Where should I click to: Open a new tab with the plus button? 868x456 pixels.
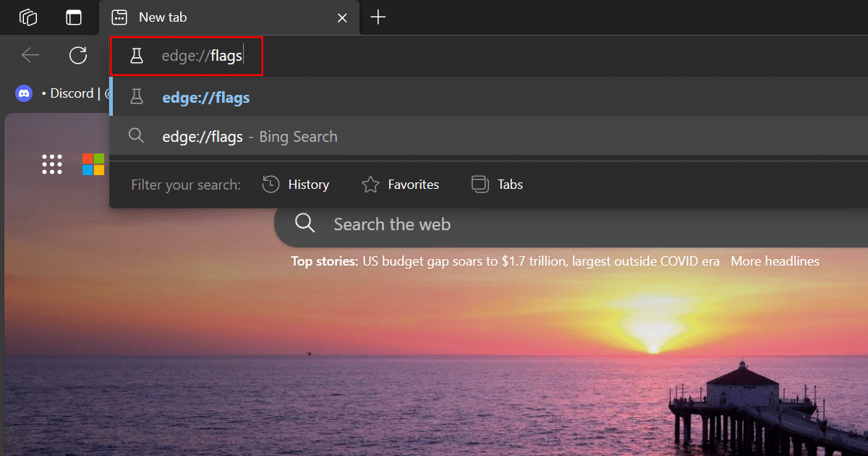[378, 17]
